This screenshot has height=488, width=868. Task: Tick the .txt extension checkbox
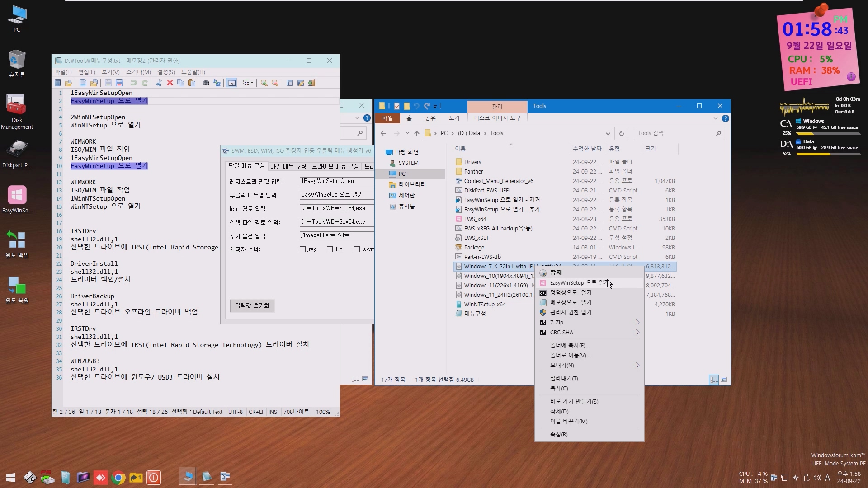click(x=330, y=249)
